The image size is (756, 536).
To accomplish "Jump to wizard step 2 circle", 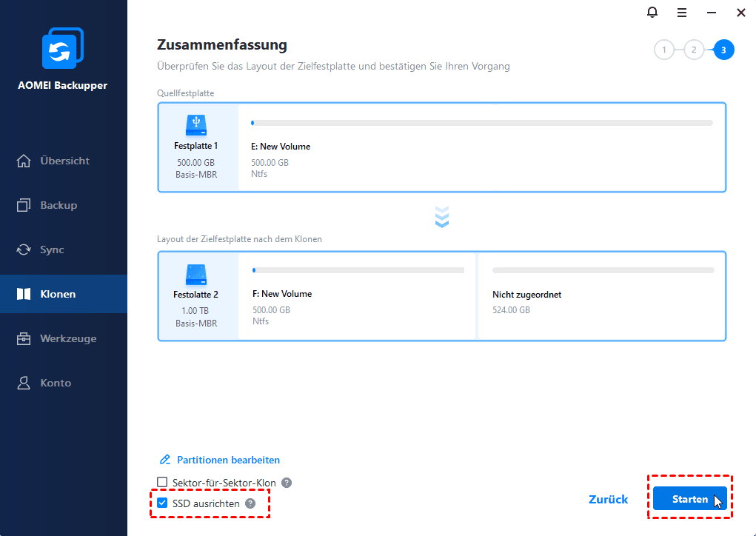I will 694,50.
